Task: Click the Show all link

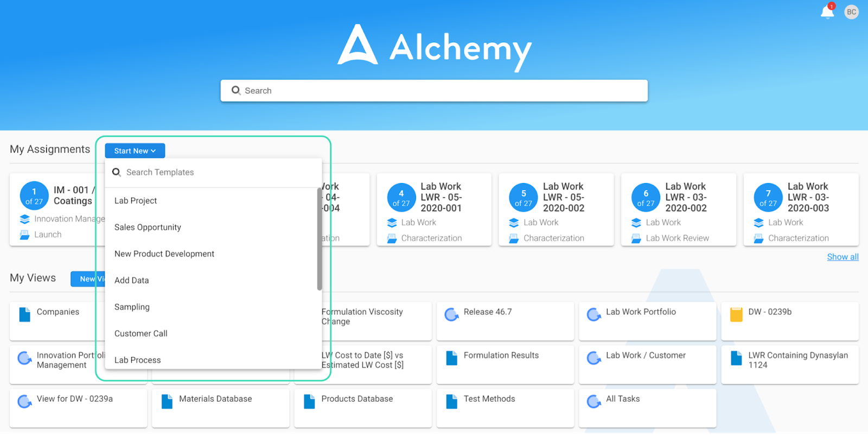Action: click(x=843, y=257)
